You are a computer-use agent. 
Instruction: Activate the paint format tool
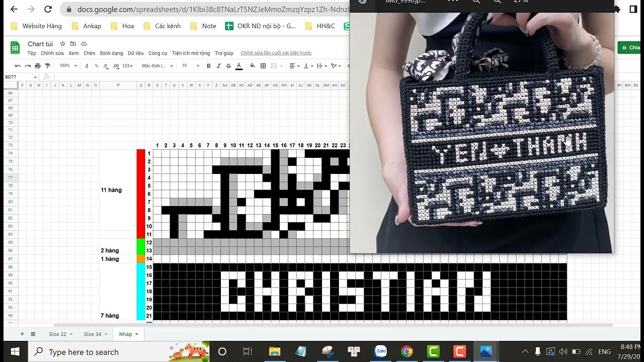(x=48, y=66)
